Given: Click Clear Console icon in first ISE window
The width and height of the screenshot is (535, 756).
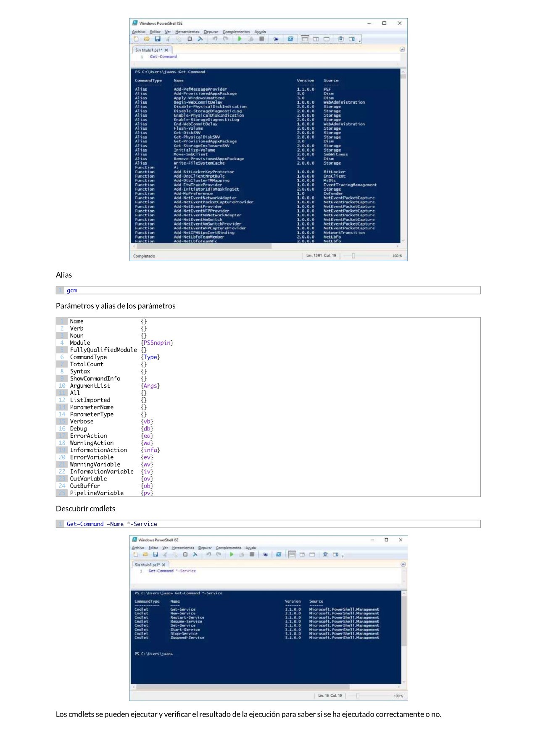Looking at the screenshot, I should tap(200, 39).
